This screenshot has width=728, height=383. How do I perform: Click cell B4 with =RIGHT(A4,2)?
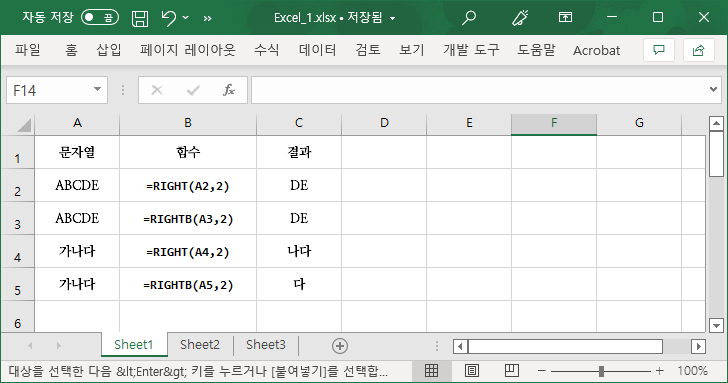(188, 251)
